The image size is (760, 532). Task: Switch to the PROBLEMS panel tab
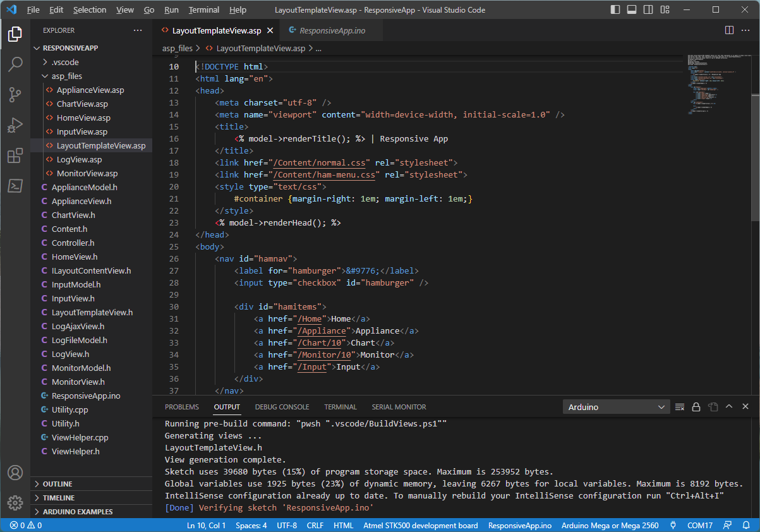coord(182,407)
